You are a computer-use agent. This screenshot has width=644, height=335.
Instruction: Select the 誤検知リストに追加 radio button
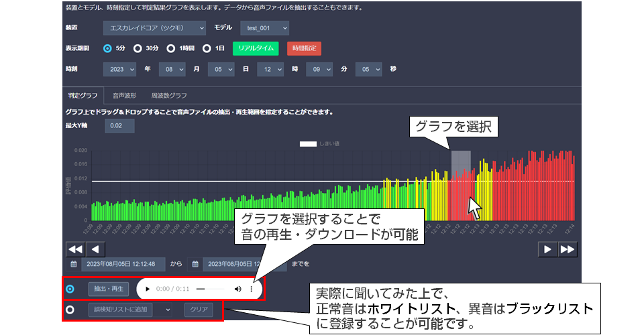click(70, 310)
